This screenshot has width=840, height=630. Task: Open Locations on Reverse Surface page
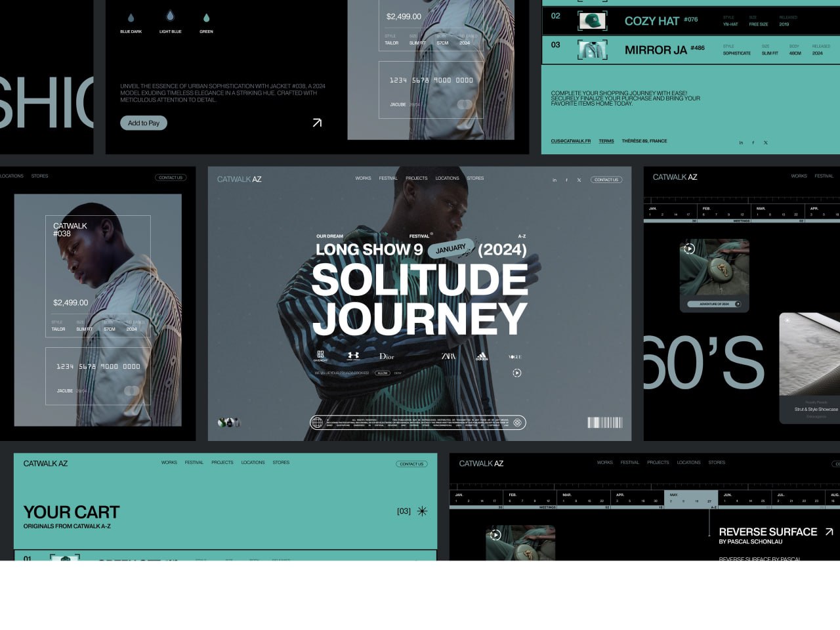pos(688,463)
